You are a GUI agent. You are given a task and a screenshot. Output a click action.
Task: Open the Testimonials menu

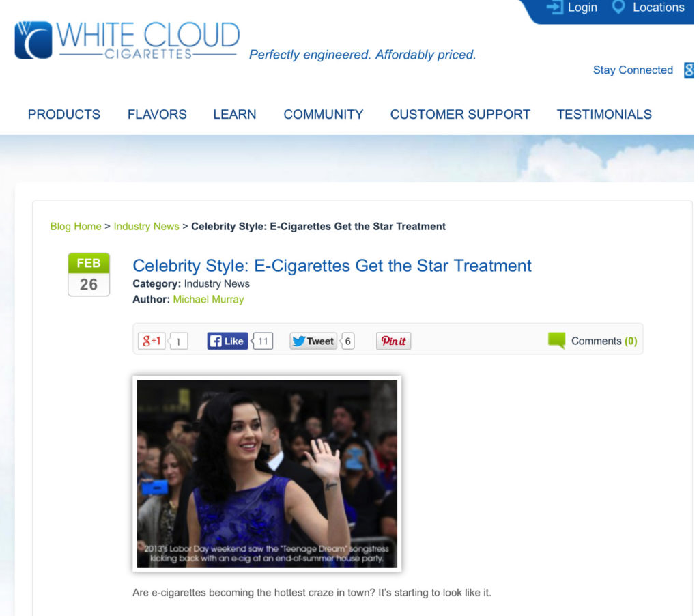pyautogui.click(x=604, y=115)
